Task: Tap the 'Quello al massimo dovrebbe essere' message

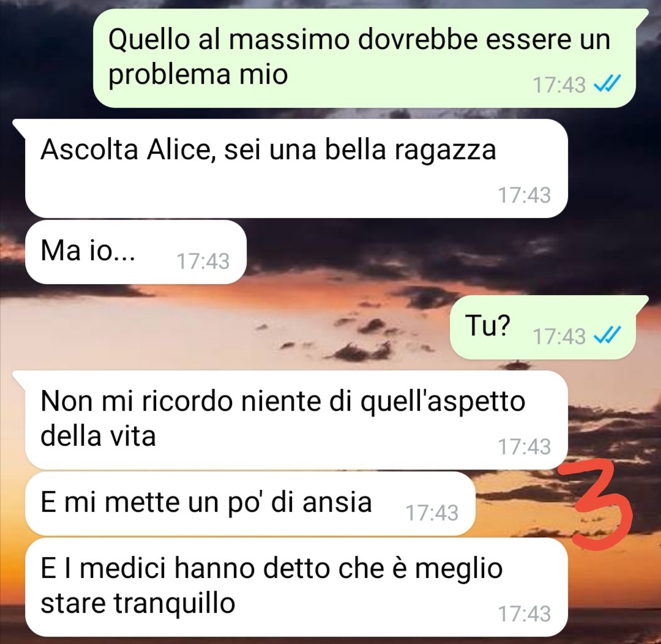Action: click(x=364, y=58)
